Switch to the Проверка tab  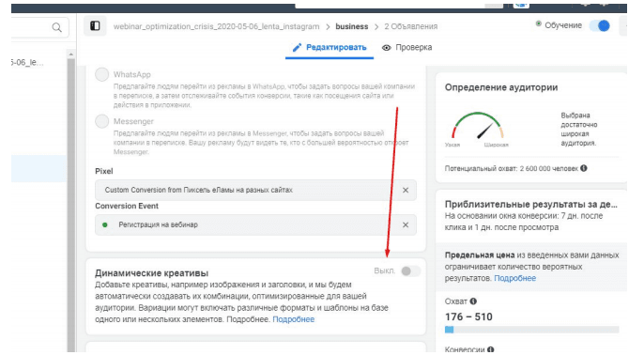pyautogui.click(x=406, y=48)
